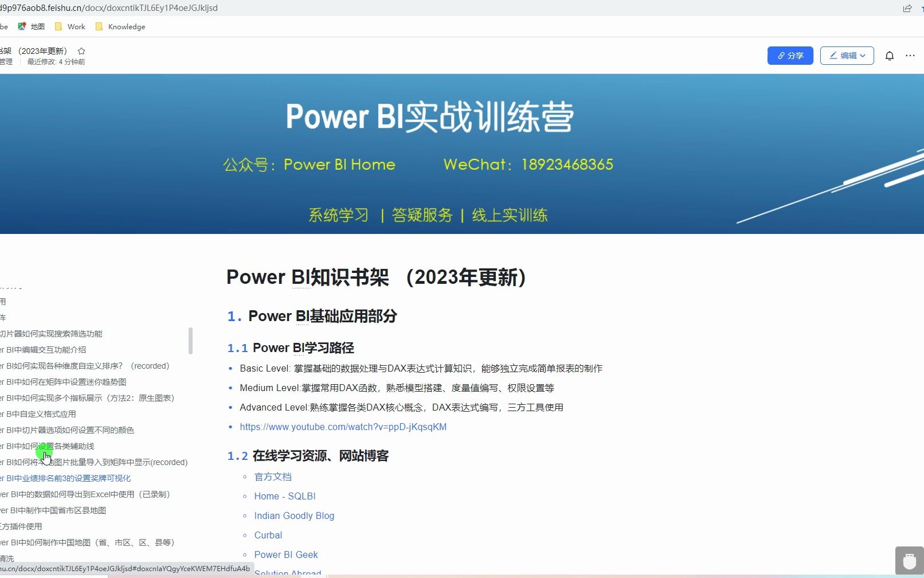
Task: Click heading 1. Power BI基础应用部分
Action: coord(312,317)
